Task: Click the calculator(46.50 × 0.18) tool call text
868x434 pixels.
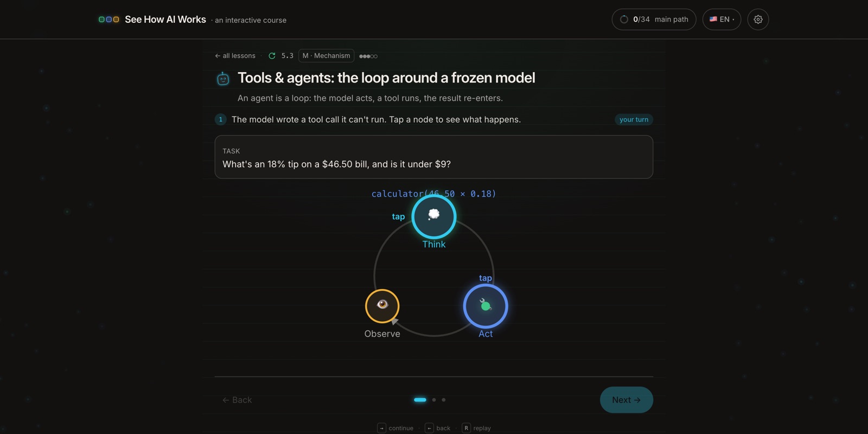Action: (x=434, y=194)
